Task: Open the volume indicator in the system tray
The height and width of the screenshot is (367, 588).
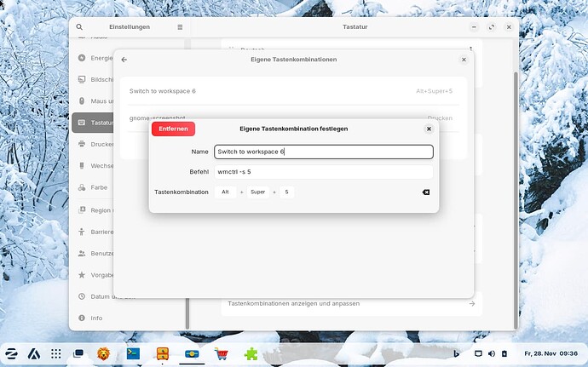Action: (x=490, y=353)
